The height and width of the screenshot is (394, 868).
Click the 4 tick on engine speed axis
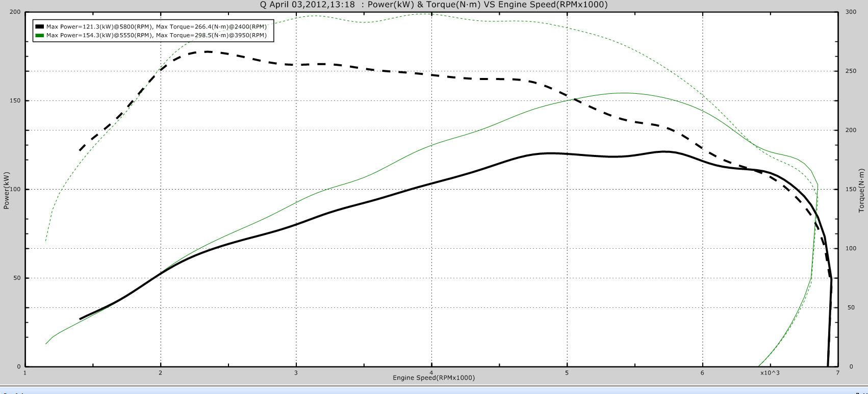click(x=431, y=373)
